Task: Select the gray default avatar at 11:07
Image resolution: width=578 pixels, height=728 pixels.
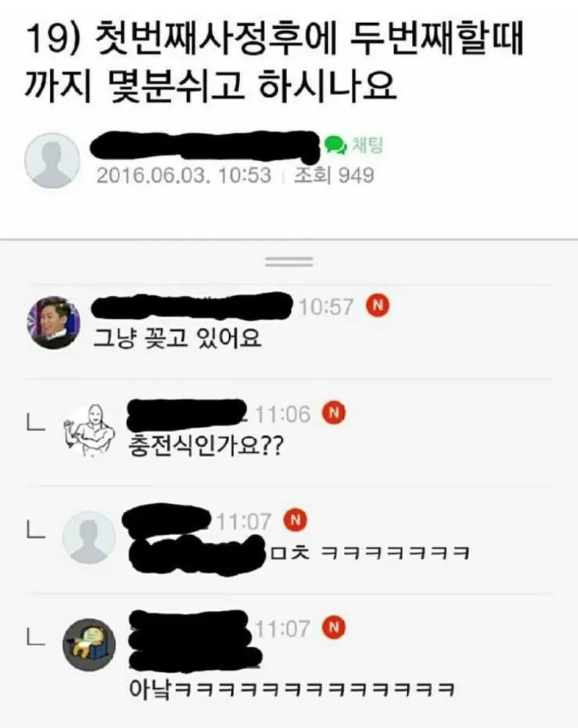Action: pos(89,537)
